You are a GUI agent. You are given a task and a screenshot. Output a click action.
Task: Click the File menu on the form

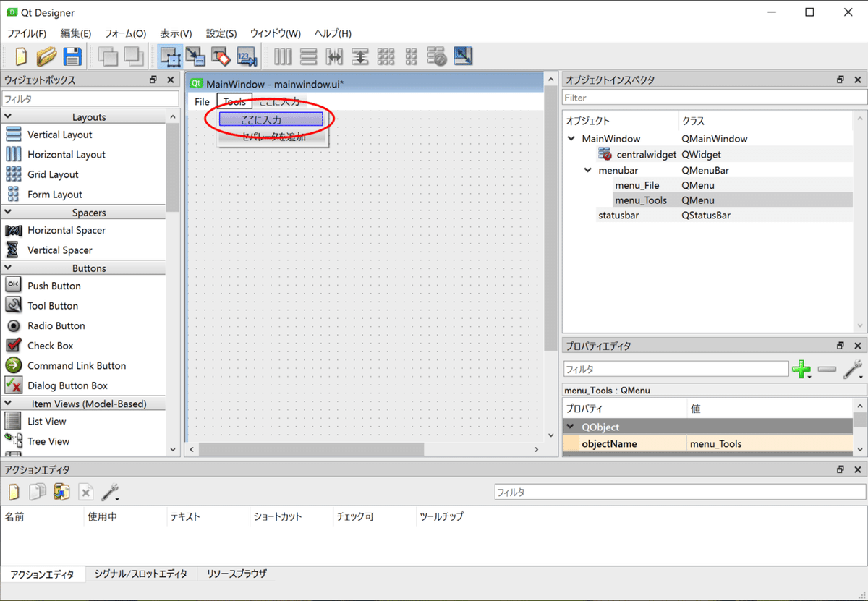pyautogui.click(x=202, y=102)
